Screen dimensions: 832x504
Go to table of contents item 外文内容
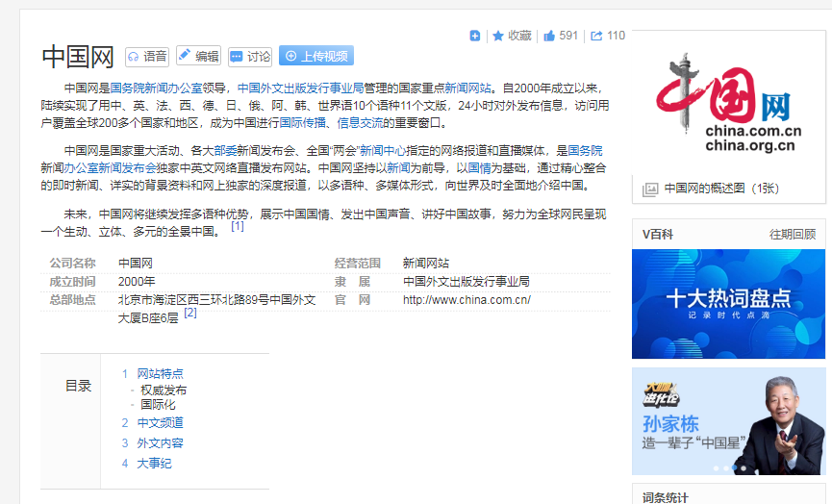pos(161,443)
